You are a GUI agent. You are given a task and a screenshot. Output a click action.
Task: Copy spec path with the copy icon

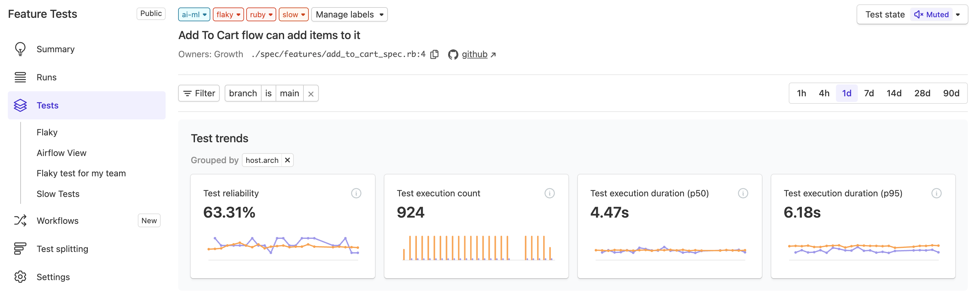click(434, 54)
